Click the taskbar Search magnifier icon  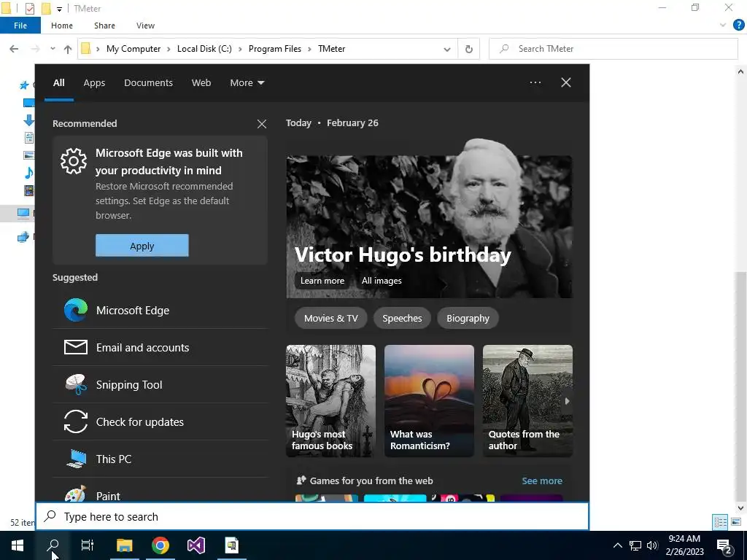[x=53, y=545]
